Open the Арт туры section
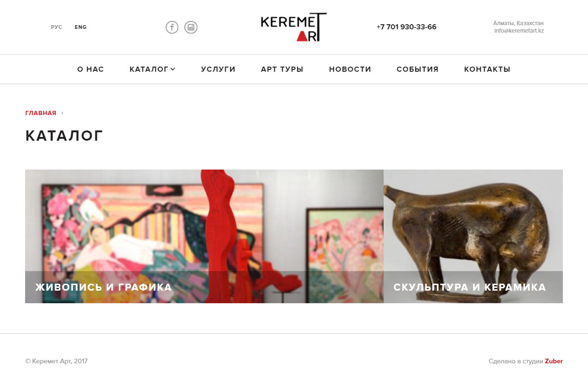The width and height of the screenshot is (588, 388). 282,69
